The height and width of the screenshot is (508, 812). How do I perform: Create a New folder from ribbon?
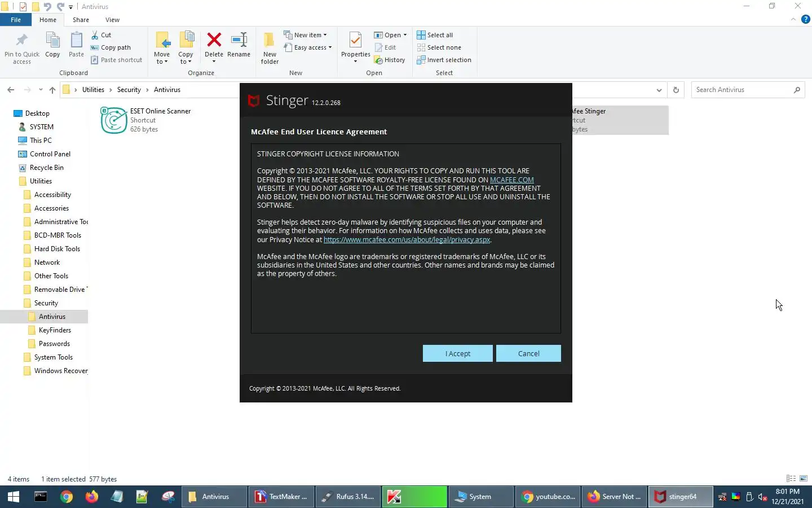tap(270, 48)
